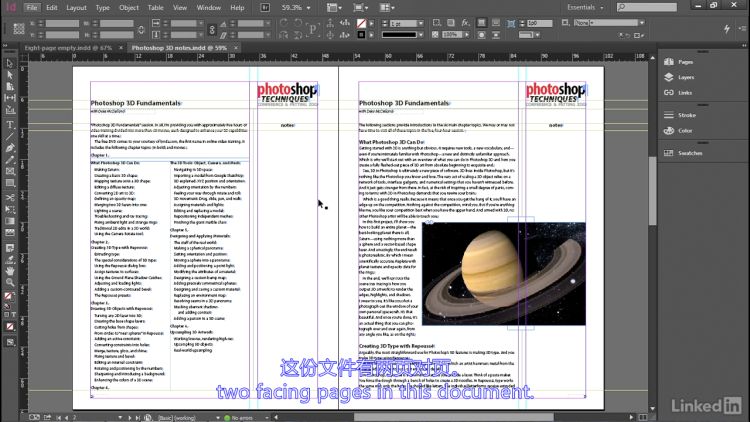The width and height of the screenshot is (750, 422).
Task: Click the search field in the top bar
Action: tap(647, 7)
